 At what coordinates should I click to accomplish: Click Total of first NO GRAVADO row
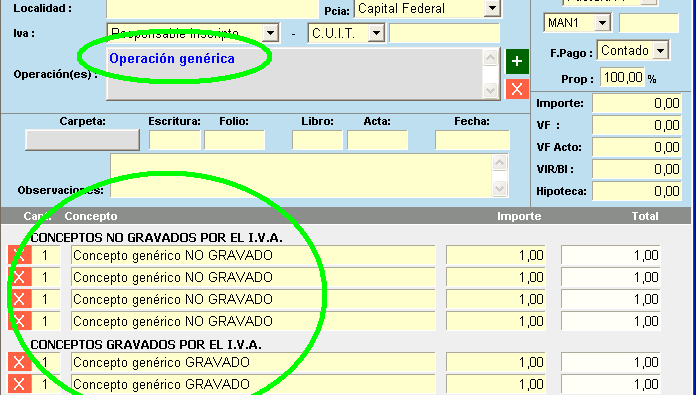pyautogui.click(x=611, y=256)
